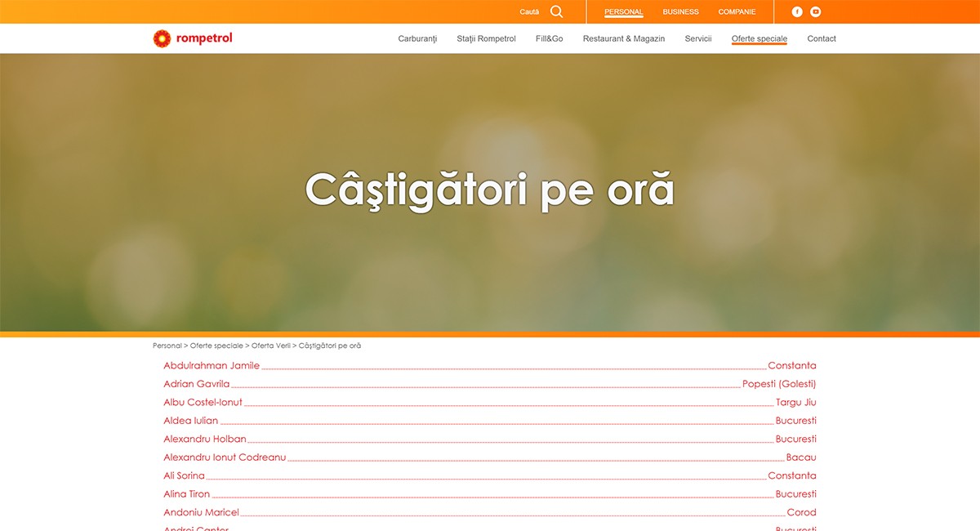The width and height of the screenshot is (980, 531).
Task: Open the Carburanți menu
Action: (x=417, y=38)
